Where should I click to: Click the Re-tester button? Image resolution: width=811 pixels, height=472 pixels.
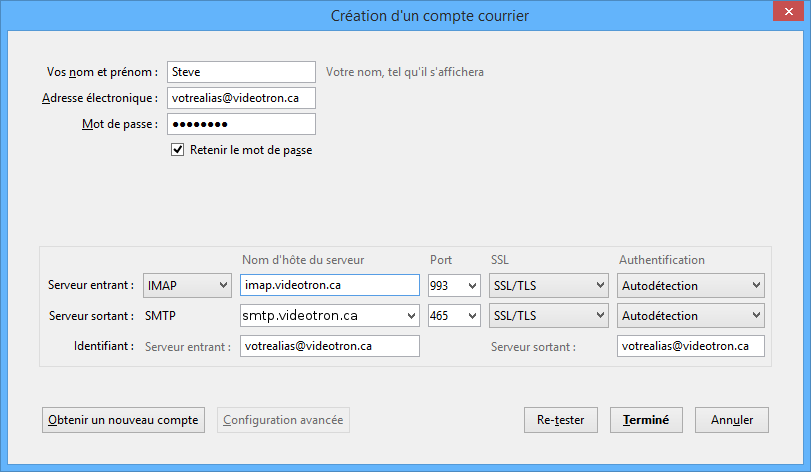pyautogui.click(x=561, y=420)
